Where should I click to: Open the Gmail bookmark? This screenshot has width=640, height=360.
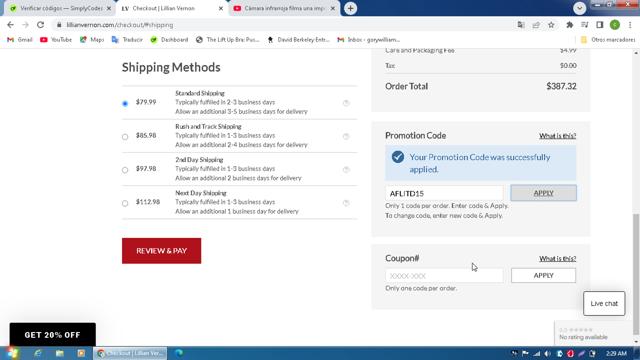[20, 40]
